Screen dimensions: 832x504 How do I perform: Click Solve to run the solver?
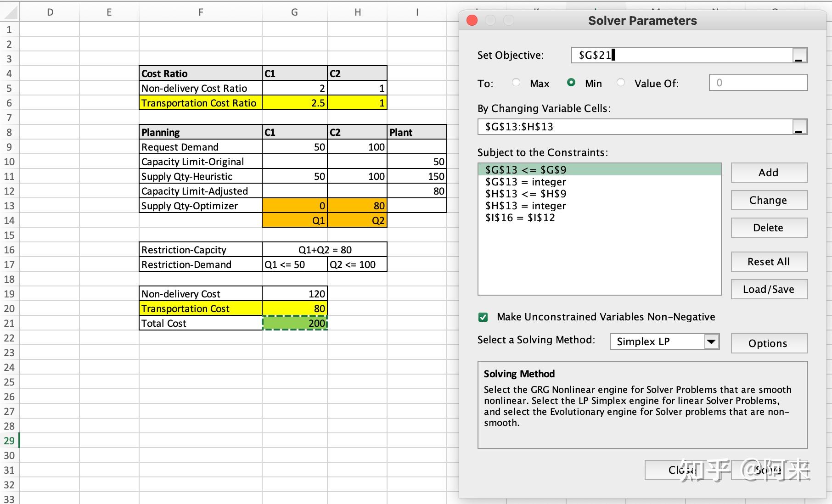767,470
